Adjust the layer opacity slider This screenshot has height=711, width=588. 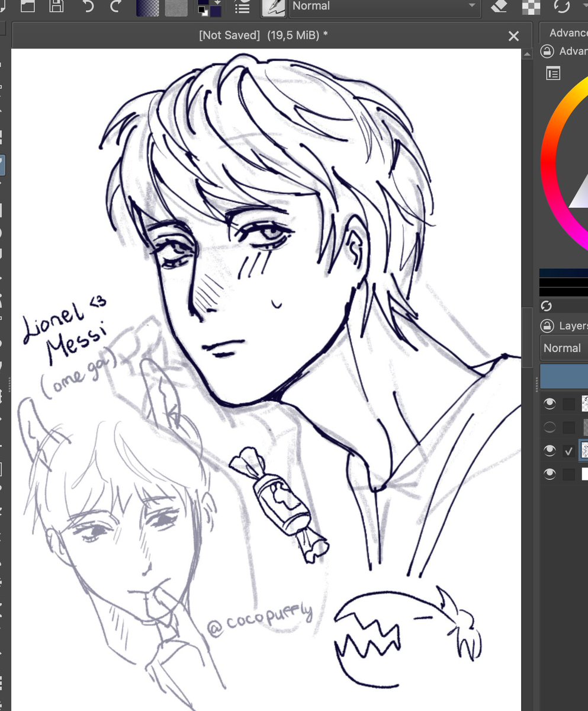coord(564,376)
